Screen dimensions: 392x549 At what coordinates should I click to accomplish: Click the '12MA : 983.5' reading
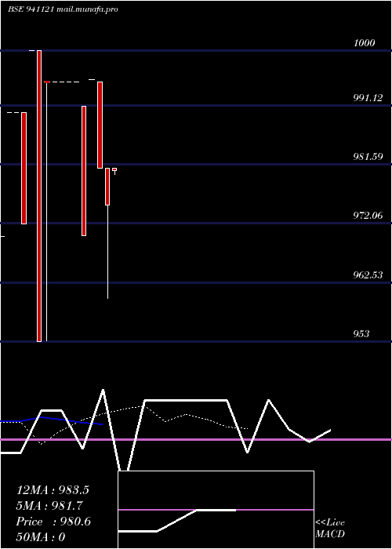[x=53, y=490]
